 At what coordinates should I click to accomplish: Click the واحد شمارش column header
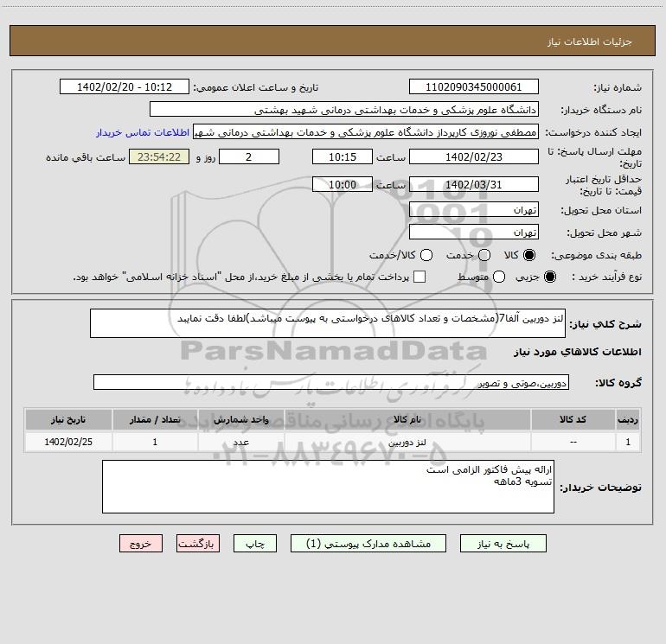[x=240, y=419]
